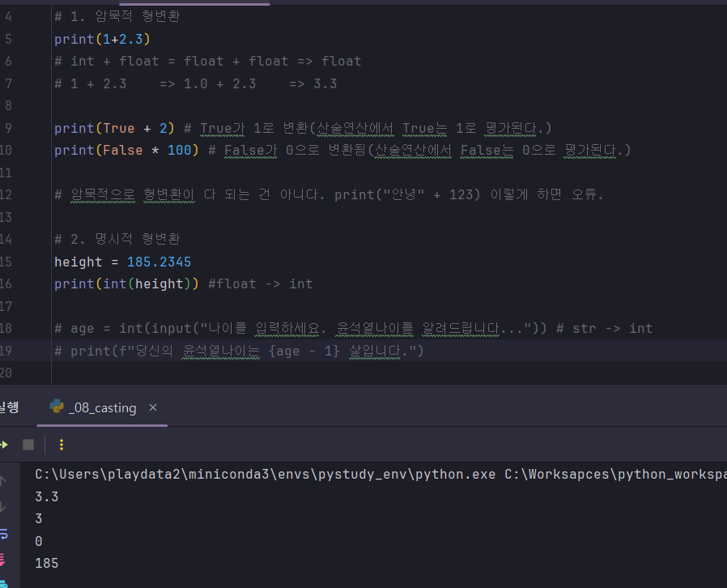
Task: Click the down arrow in the console sidebar
Action: click(2, 507)
